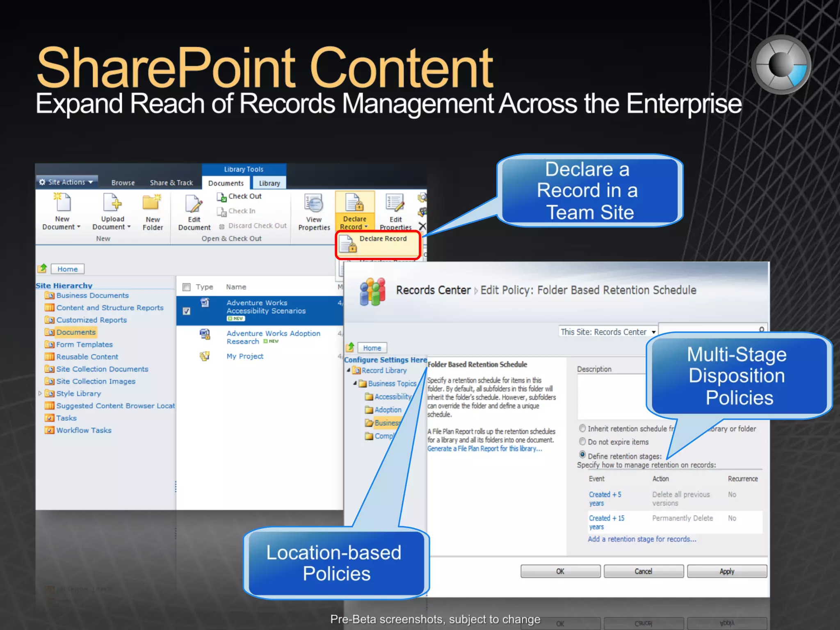The height and width of the screenshot is (630, 840).
Task: Switch to the Library ribbon tab
Action: pos(269,183)
